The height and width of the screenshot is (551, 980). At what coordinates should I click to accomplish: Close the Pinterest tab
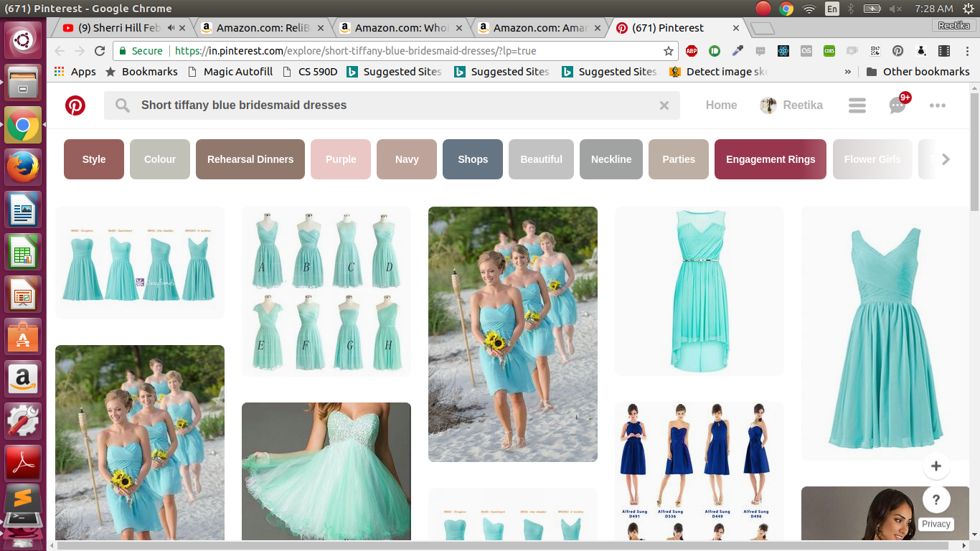tap(736, 28)
